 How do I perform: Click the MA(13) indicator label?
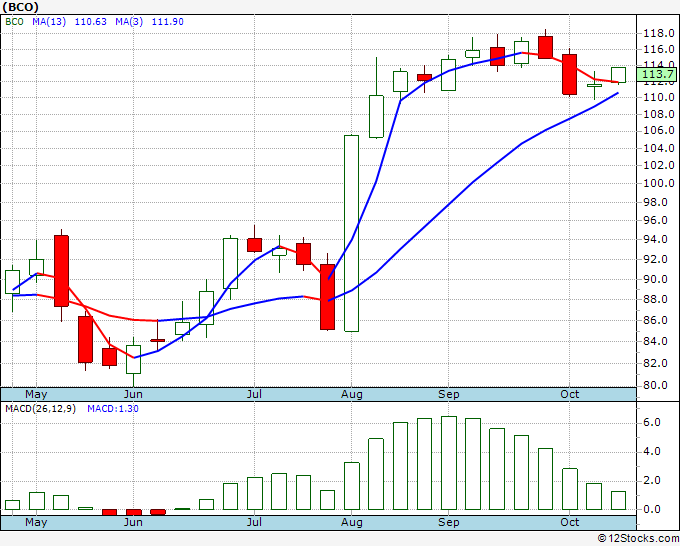(49, 22)
